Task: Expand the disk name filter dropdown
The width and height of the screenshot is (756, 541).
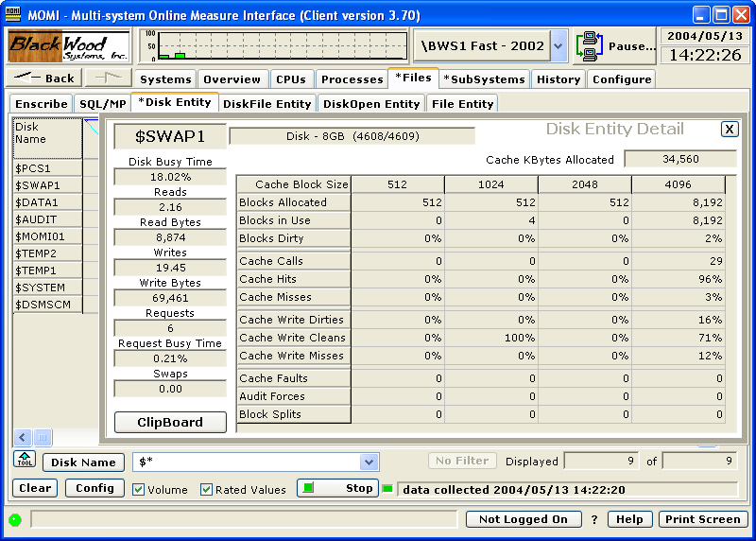Action: click(x=369, y=462)
